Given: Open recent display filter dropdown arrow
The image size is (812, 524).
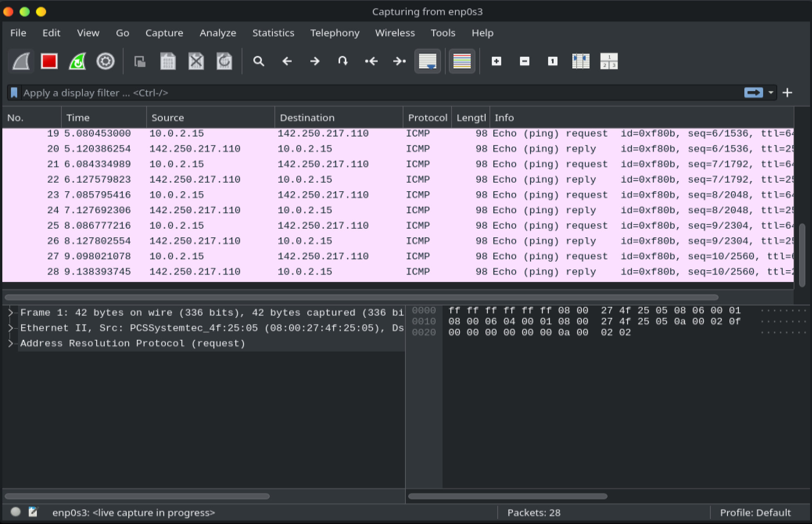Looking at the screenshot, I should coord(771,93).
